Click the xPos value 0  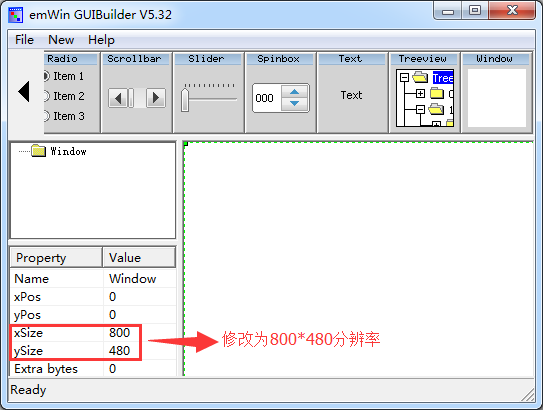pyautogui.click(x=140, y=297)
